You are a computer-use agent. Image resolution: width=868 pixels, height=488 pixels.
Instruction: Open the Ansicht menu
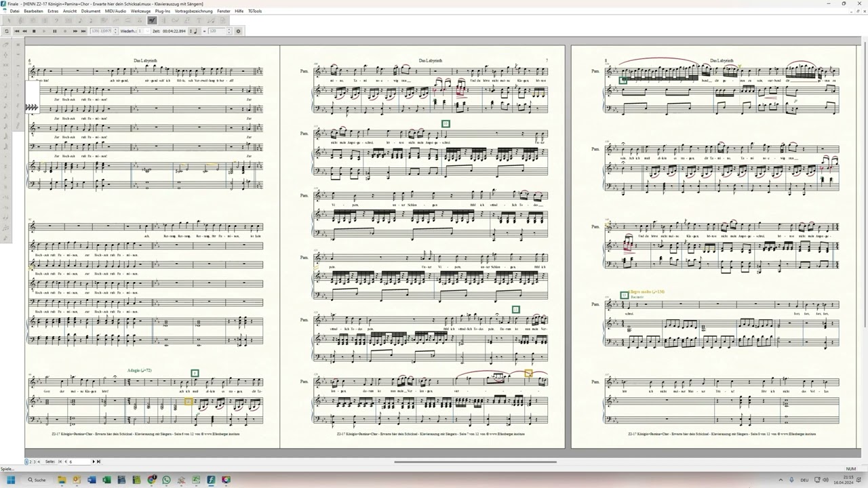[x=70, y=12]
